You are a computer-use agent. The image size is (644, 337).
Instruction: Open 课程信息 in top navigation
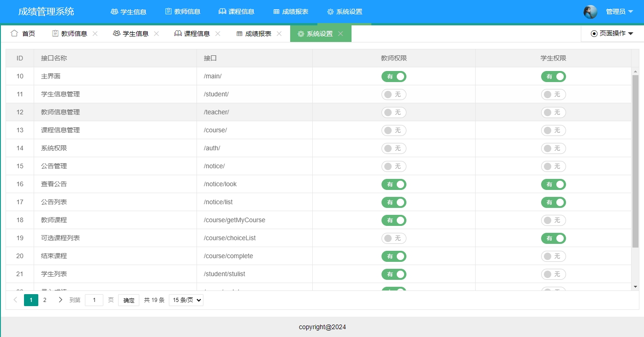point(237,12)
